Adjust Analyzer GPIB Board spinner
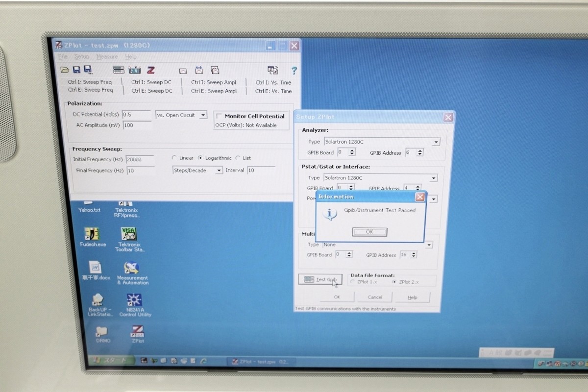 point(351,152)
